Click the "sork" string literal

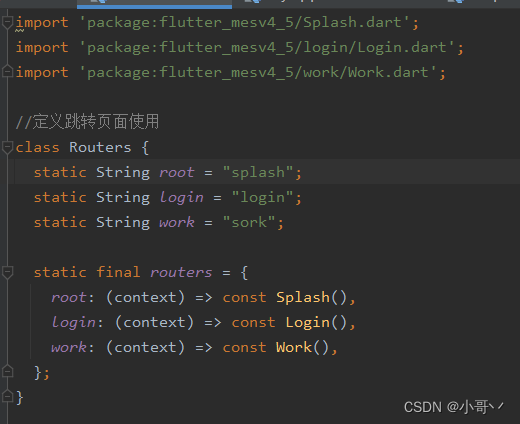point(249,223)
